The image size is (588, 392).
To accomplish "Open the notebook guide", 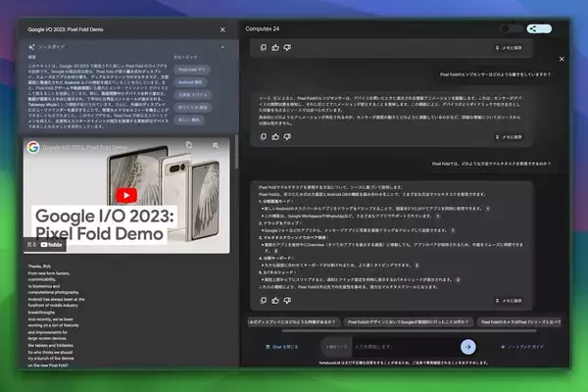I will pos(535,346).
